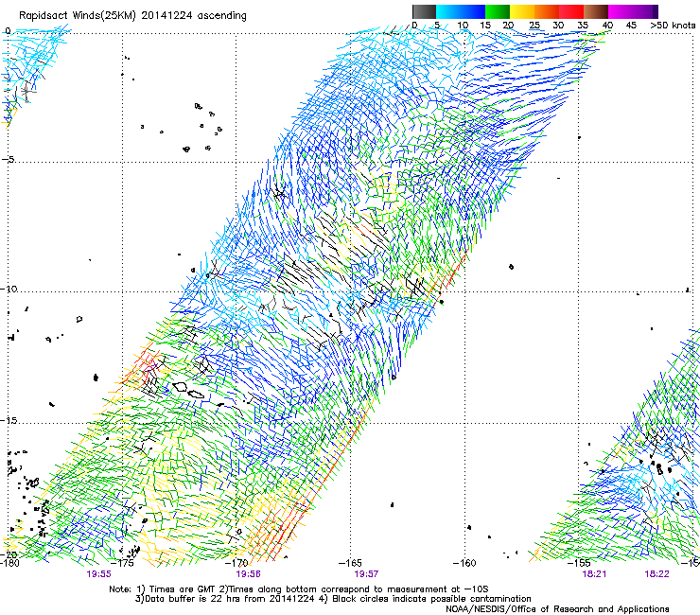
Task: Click the latitude axis label '-5'
Action: tap(9, 159)
